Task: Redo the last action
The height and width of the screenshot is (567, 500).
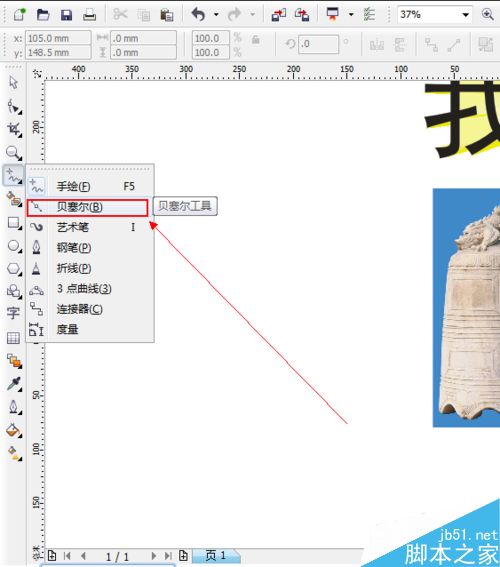Action: (x=234, y=14)
